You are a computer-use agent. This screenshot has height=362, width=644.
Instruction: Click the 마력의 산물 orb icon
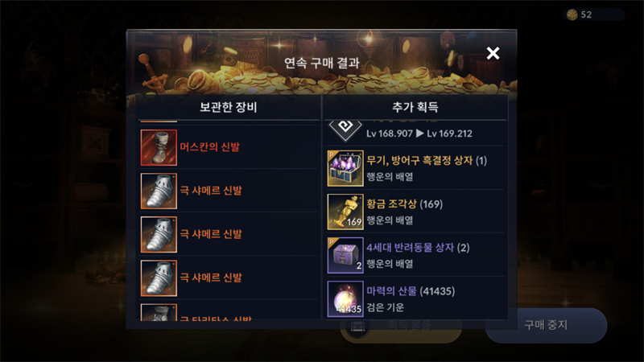[x=345, y=298]
